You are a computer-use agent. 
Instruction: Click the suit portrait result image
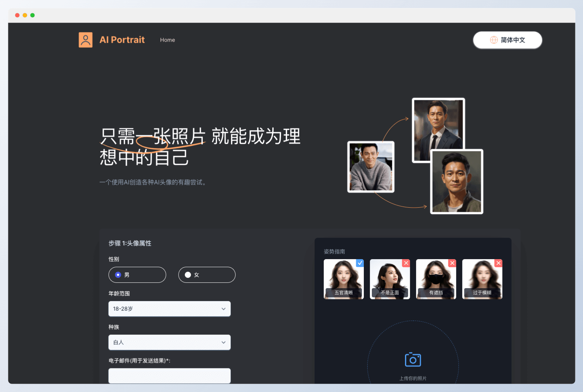pyautogui.click(x=438, y=130)
